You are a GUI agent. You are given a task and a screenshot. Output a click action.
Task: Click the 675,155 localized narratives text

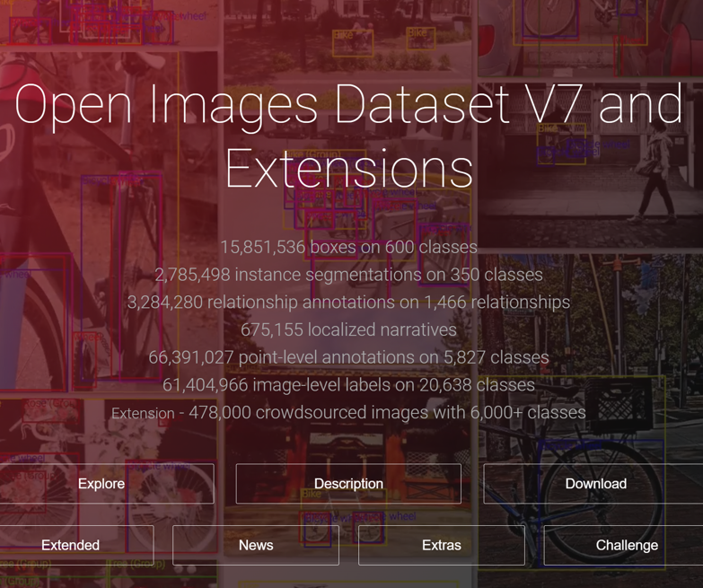click(x=348, y=329)
